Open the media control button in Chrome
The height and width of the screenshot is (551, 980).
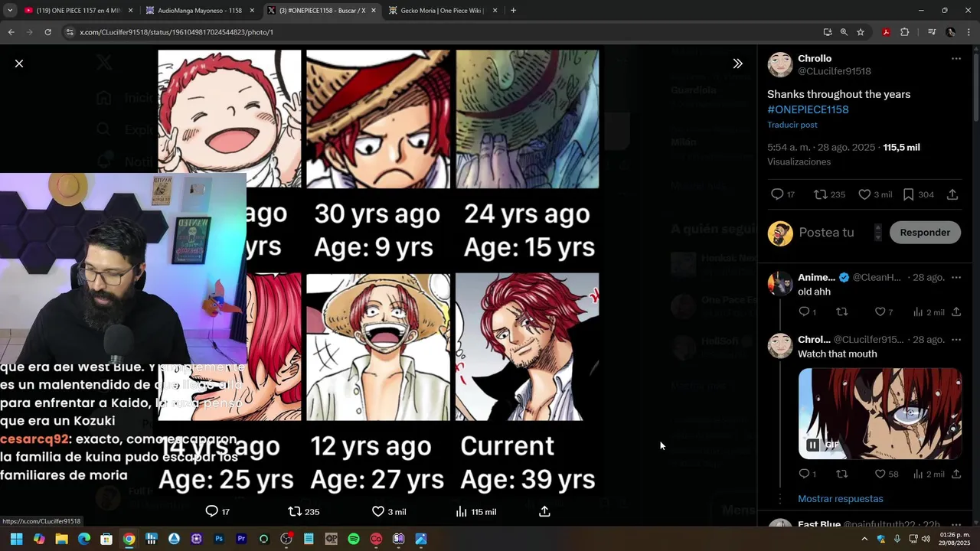[x=932, y=32]
